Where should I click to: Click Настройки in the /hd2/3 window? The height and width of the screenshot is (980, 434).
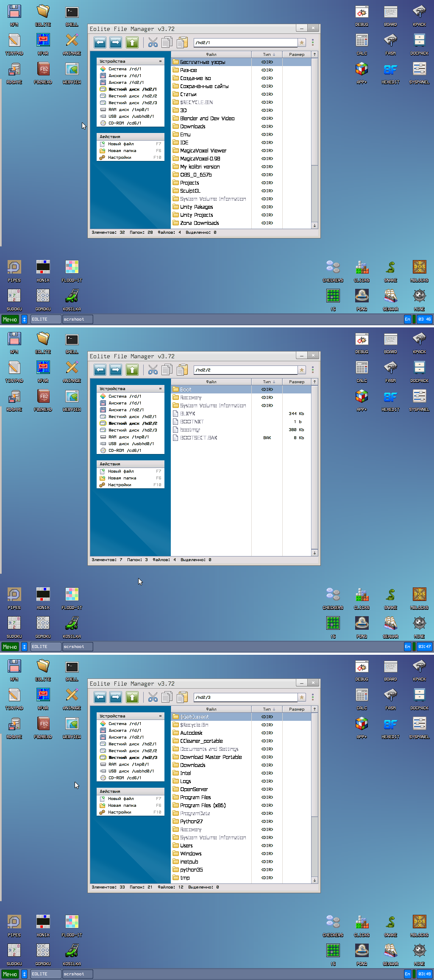tap(120, 812)
